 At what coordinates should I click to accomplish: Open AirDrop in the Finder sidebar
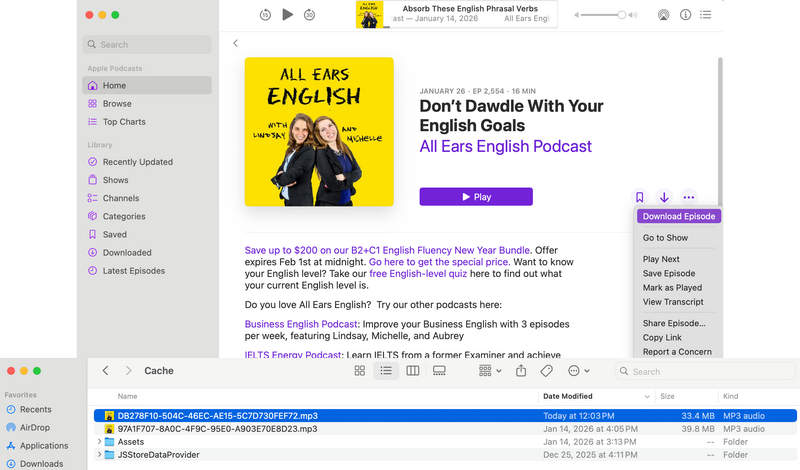[x=35, y=428]
